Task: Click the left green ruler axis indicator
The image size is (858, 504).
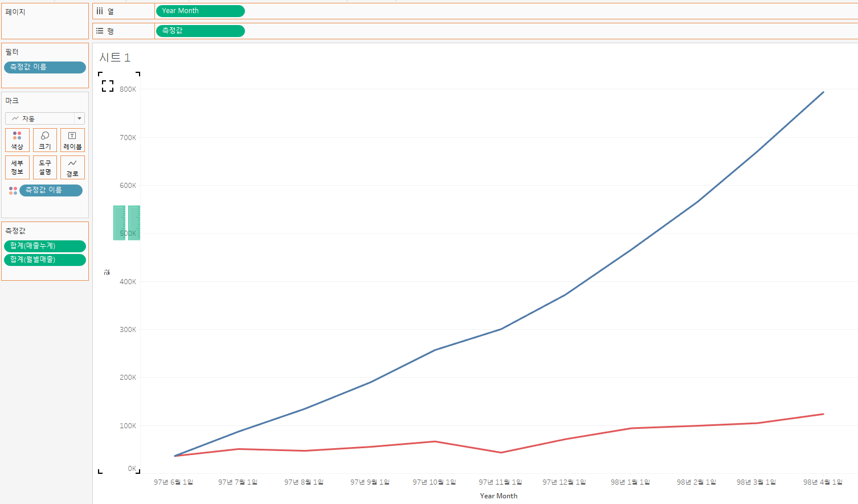Action: [x=119, y=223]
